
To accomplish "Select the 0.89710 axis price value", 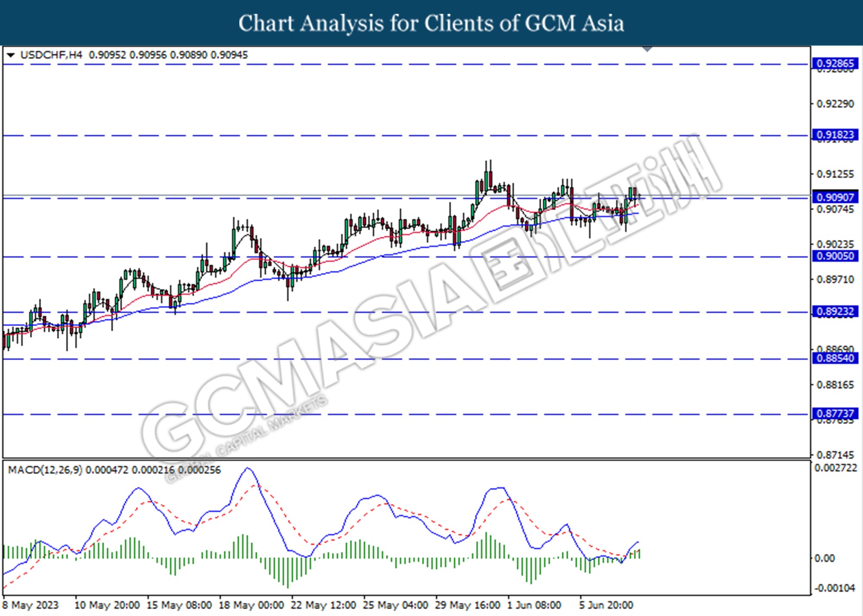I will click(x=835, y=280).
